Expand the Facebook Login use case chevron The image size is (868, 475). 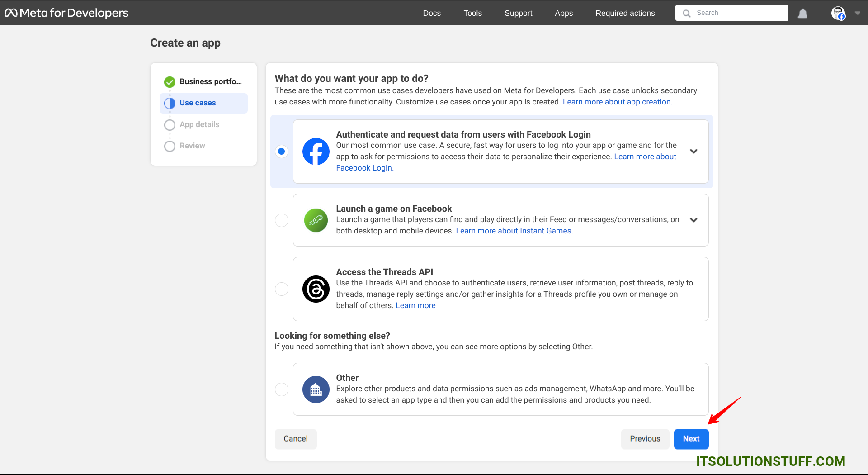[693, 152]
